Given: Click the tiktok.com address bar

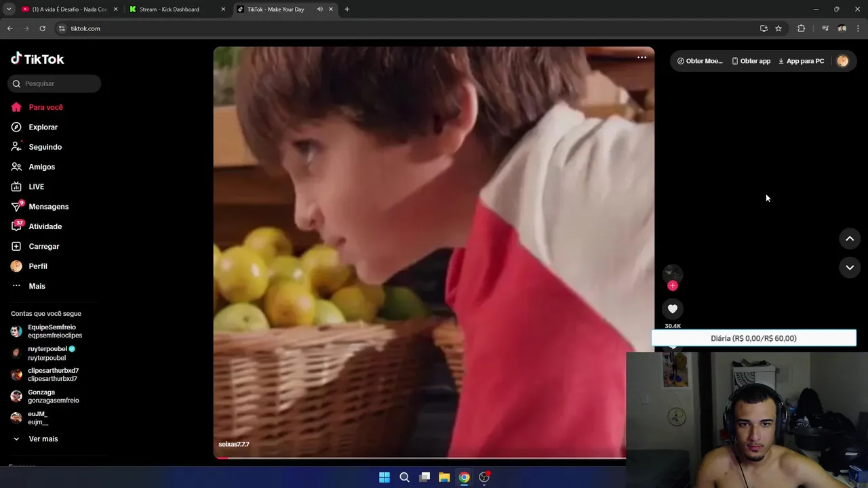Looking at the screenshot, I should coord(407,28).
